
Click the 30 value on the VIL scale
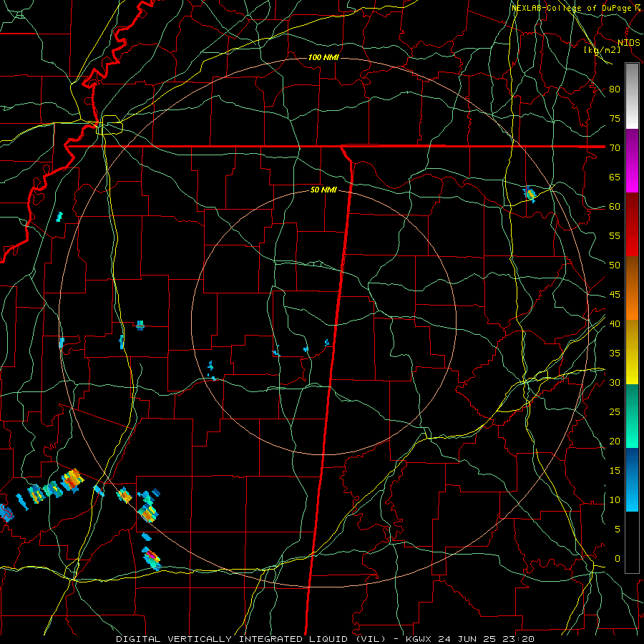pyautogui.click(x=615, y=382)
